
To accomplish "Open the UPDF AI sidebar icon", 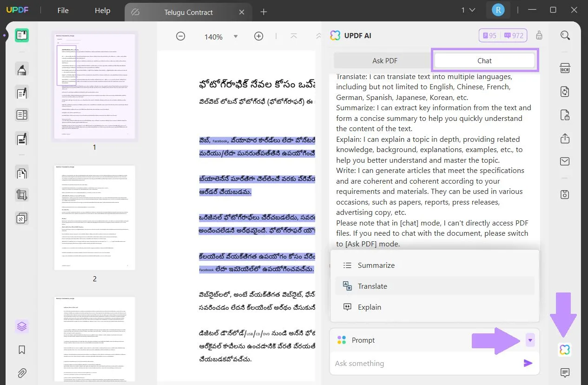I will click(564, 350).
